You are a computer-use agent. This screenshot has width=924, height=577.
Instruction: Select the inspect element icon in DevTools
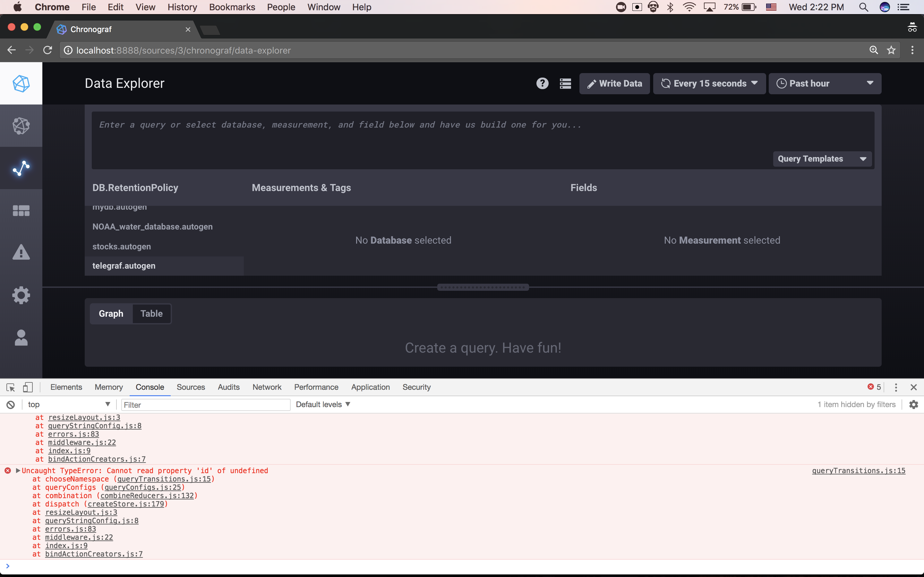10,387
